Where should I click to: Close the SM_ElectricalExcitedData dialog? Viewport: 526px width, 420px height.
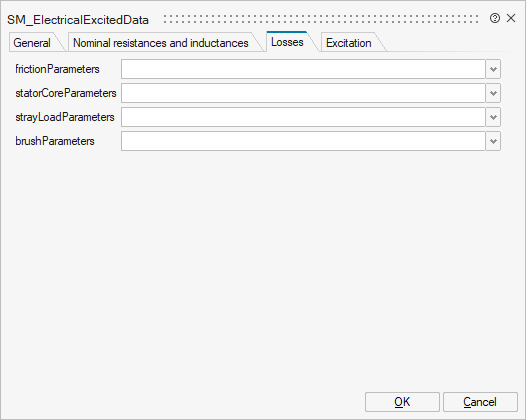(511, 18)
